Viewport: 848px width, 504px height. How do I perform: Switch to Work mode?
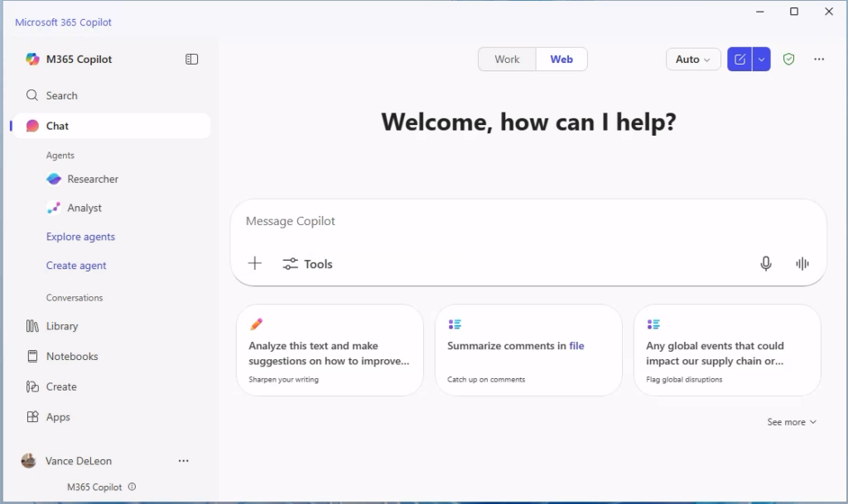(x=507, y=60)
